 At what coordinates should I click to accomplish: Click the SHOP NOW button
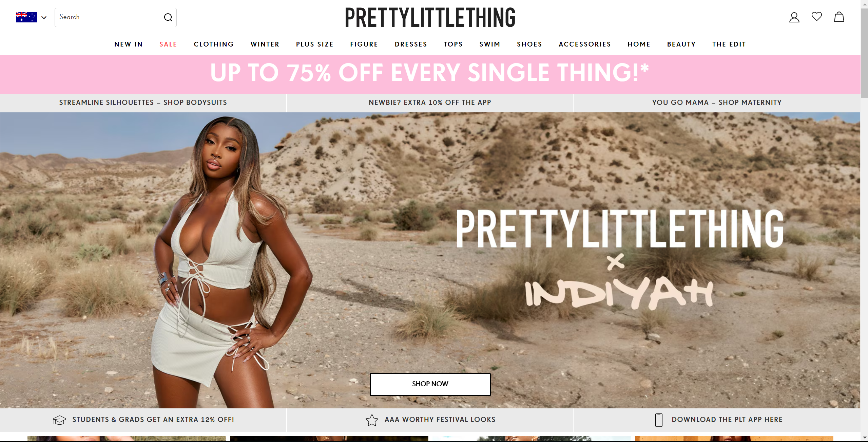[430, 384]
